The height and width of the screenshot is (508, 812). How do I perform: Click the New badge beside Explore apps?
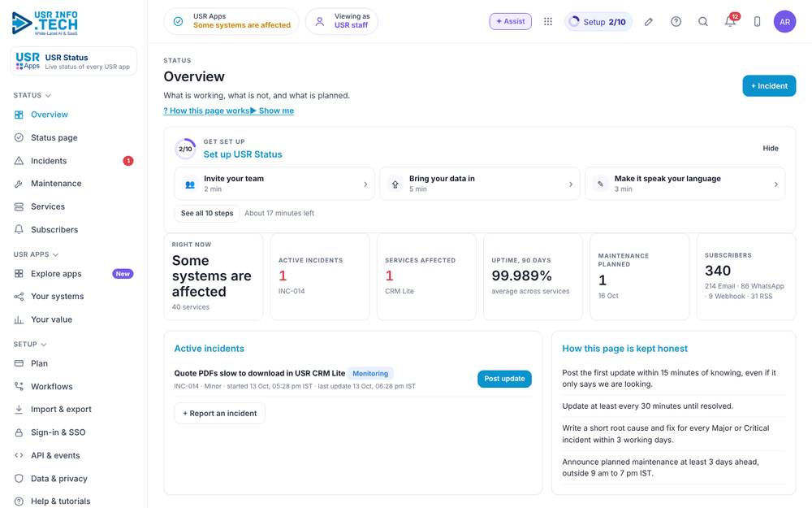(123, 274)
